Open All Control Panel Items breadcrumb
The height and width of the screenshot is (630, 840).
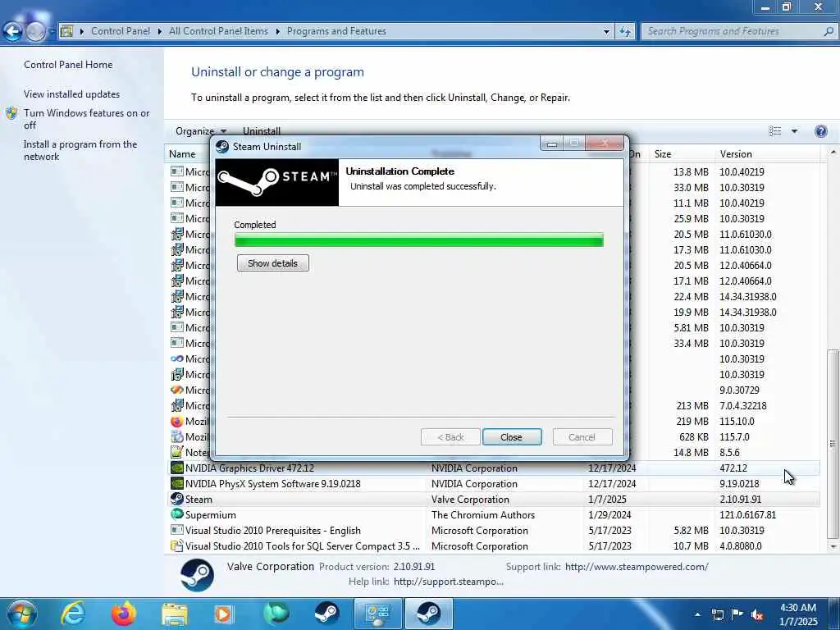pos(218,31)
